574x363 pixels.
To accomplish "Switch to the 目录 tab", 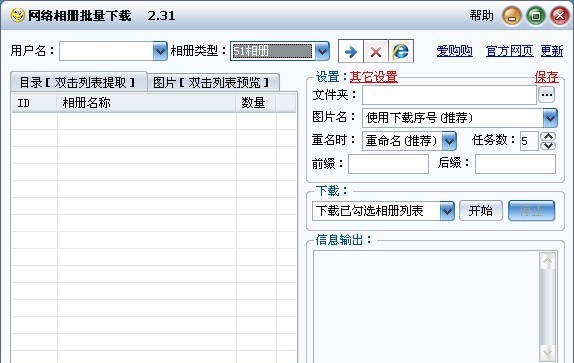I will point(78,82).
